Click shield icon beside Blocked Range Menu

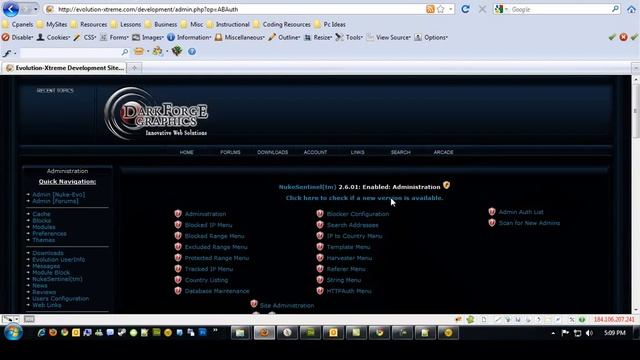[178, 236]
